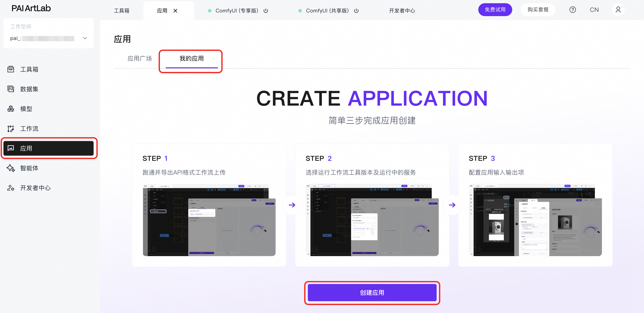Open the STEP 1 preview thumbnail
The height and width of the screenshot is (313, 644).
[209, 220]
